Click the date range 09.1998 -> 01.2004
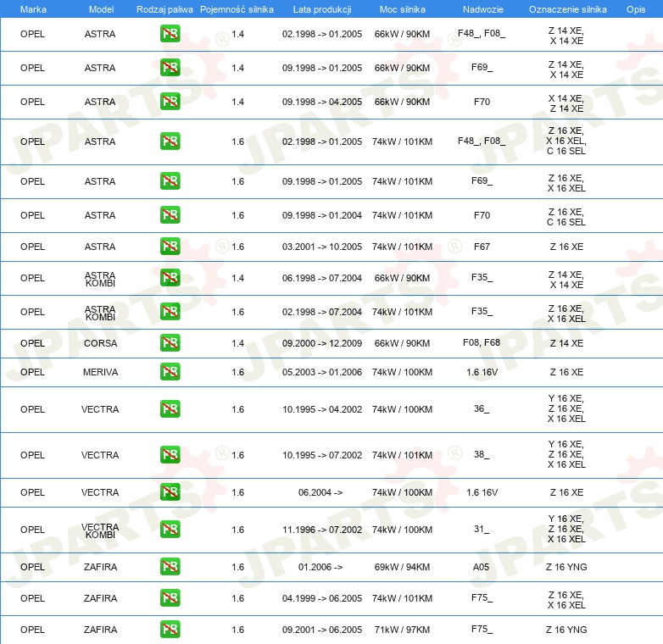The width and height of the screenshot is (663, 644). [x=322, y=215]
